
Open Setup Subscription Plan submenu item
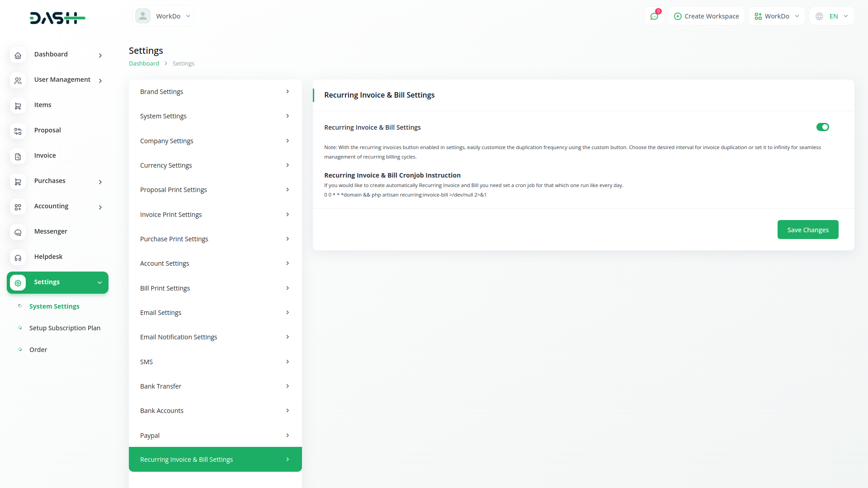[x=65, y=328]
